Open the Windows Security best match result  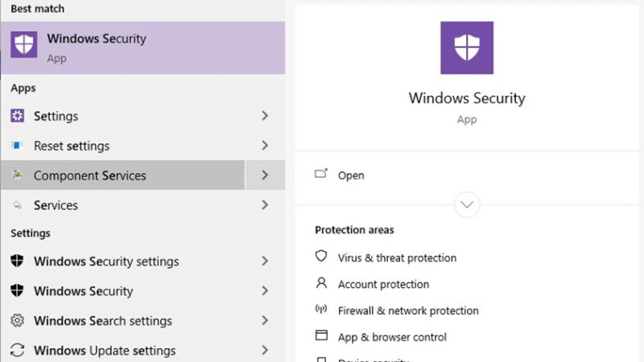pos(143,47)
